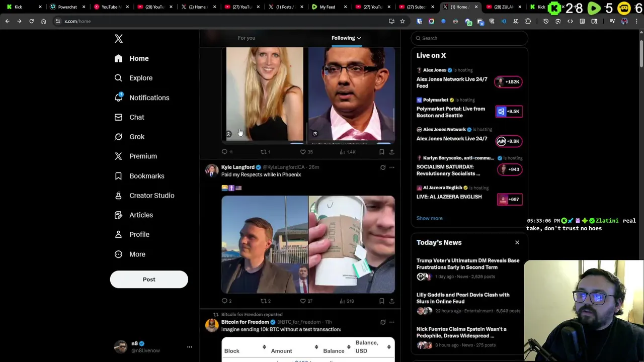Open More options in sidebar

(130, 254)
